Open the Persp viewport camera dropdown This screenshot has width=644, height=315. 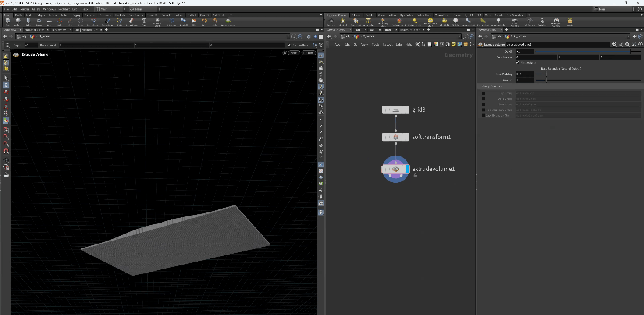click(293, 53)
